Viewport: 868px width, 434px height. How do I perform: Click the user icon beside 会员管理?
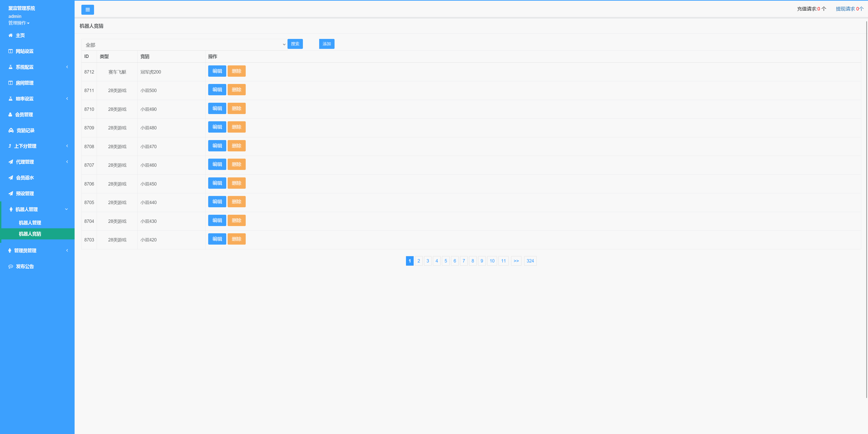[x=10, y=115]
